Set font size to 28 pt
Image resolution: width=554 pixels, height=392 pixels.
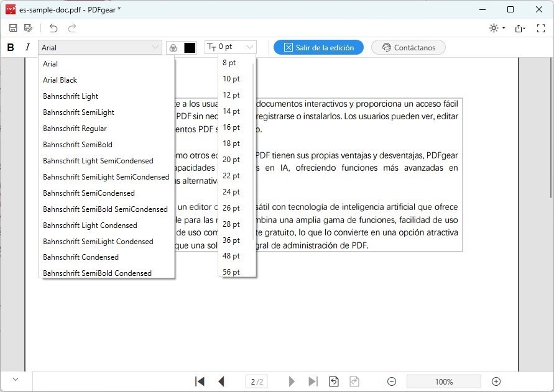point(235,224)
